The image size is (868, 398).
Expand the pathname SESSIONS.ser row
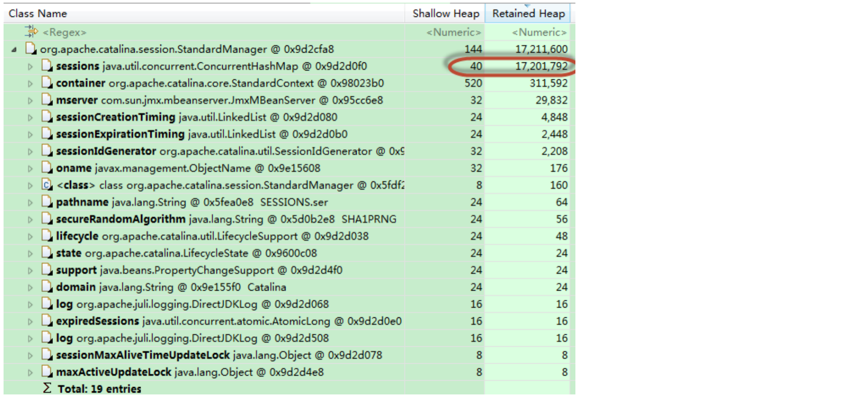30,203
